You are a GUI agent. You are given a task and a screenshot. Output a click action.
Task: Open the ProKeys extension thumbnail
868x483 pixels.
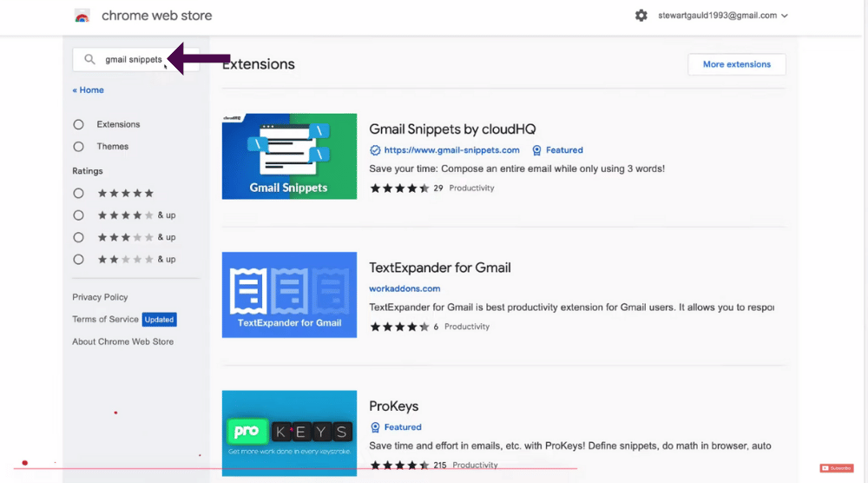click(x=290, y=433)
